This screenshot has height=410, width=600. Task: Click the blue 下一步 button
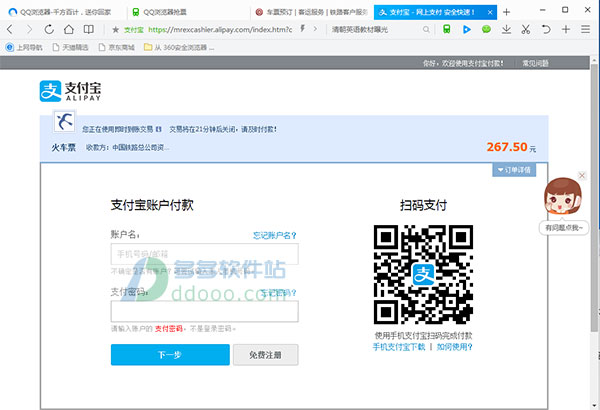[x=170, y=355]
